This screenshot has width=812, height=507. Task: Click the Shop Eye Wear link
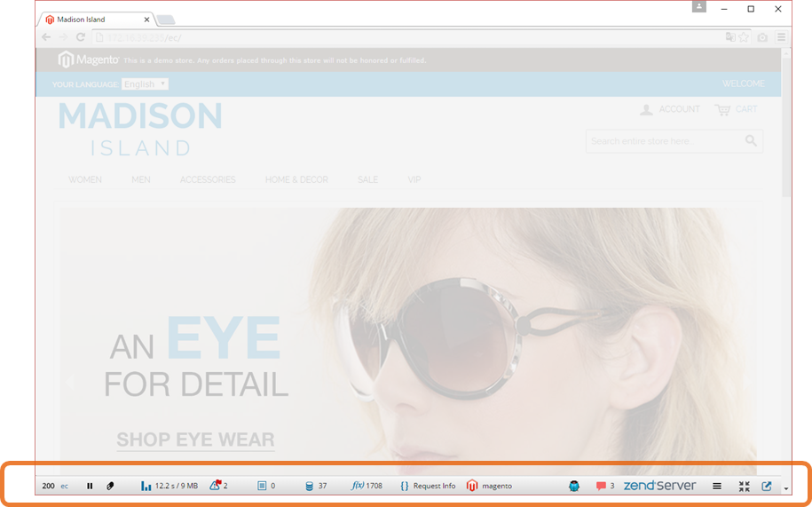[195, 440]
